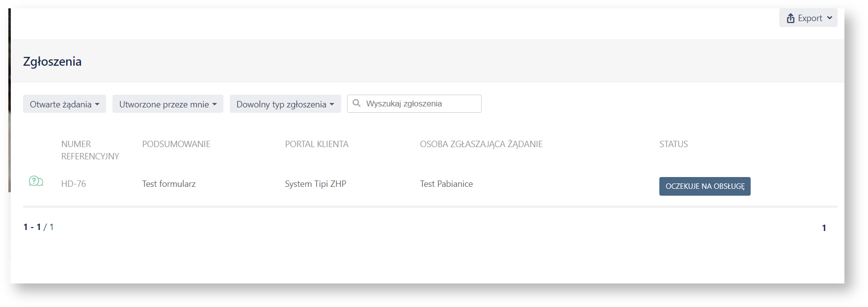
Task: Click the magnifying glass search icon
Action: (357, 103)
